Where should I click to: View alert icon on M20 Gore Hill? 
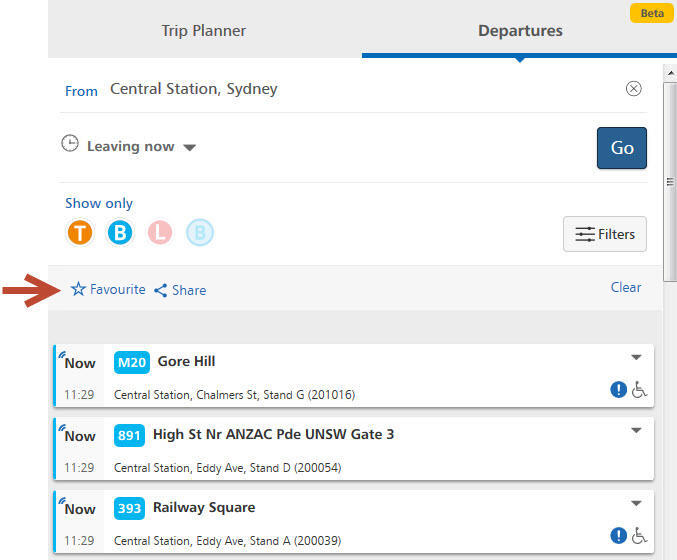[618, 389]
